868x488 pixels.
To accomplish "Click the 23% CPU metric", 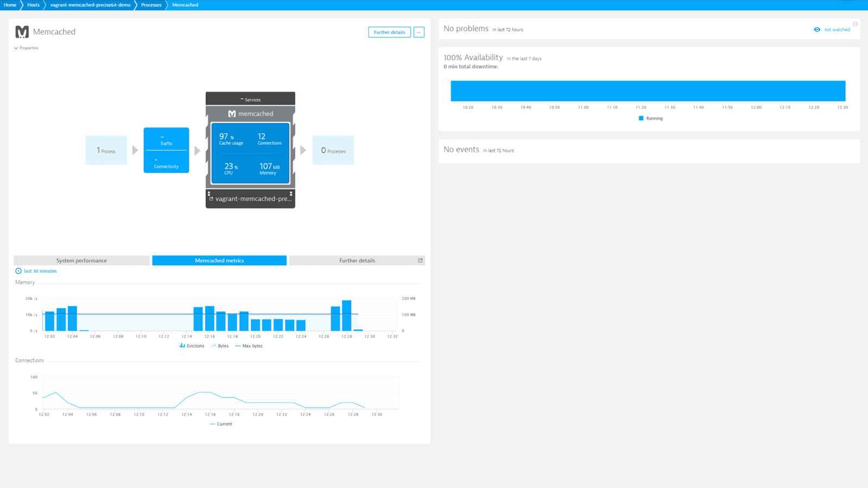I will [231, 169].
